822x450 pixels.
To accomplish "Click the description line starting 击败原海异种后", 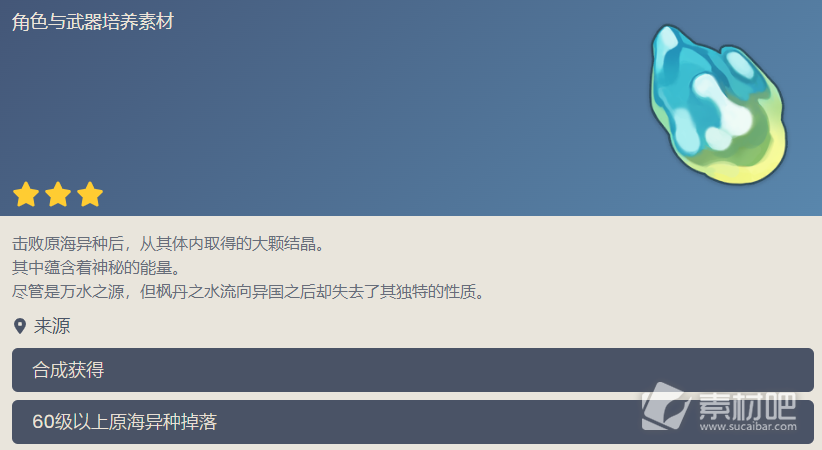I will (x=169, y=244).
